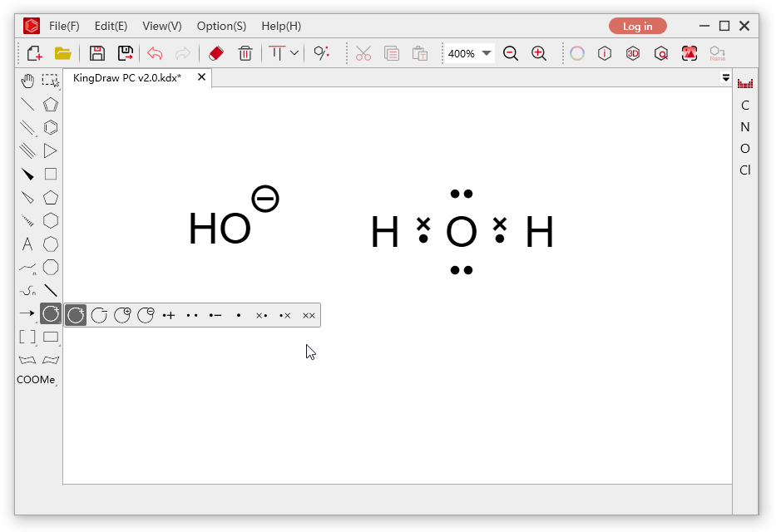The height and width of the screenshot is (532, 776).
Task: Click the scissors Cut icon
Action: tap(363, 53)
